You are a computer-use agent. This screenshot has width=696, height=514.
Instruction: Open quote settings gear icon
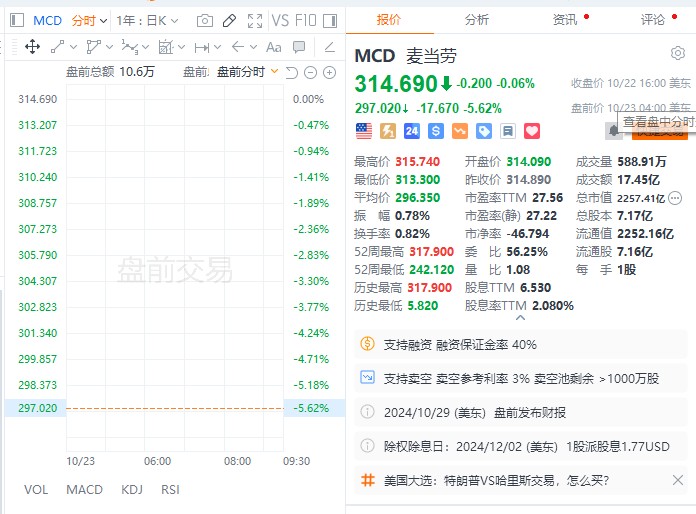tap(678, 53)
